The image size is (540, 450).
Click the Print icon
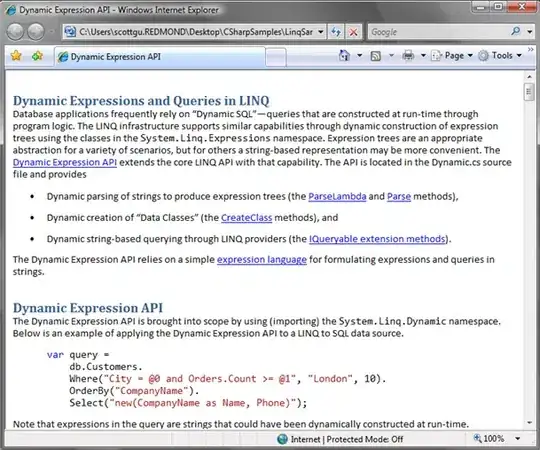(408, 55)
